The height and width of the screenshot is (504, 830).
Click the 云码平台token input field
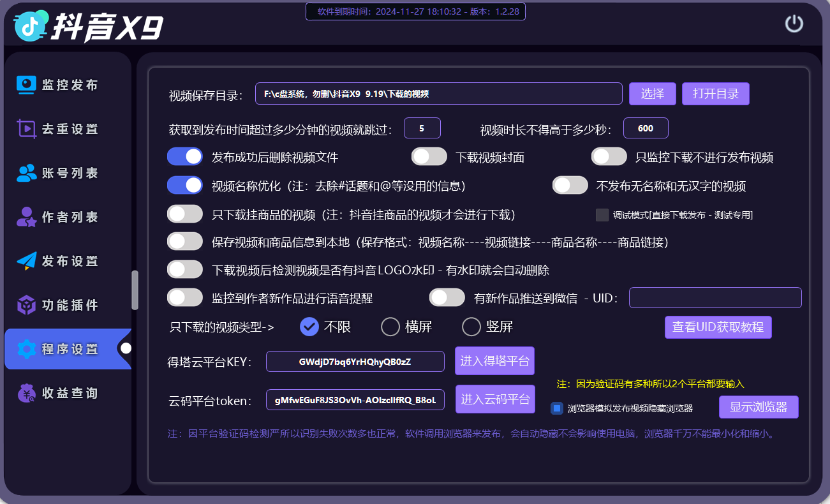pos(355,400)
